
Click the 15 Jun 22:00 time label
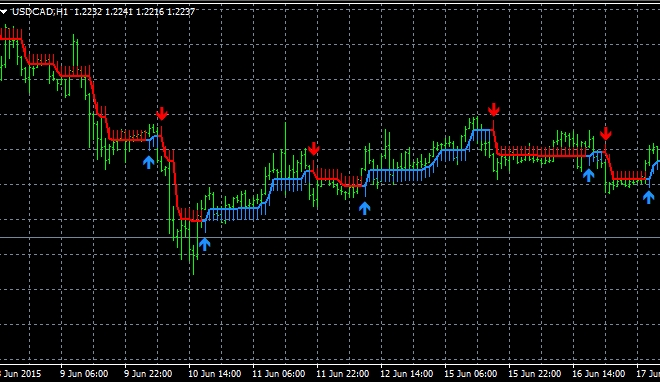click(x=535, y=374)
